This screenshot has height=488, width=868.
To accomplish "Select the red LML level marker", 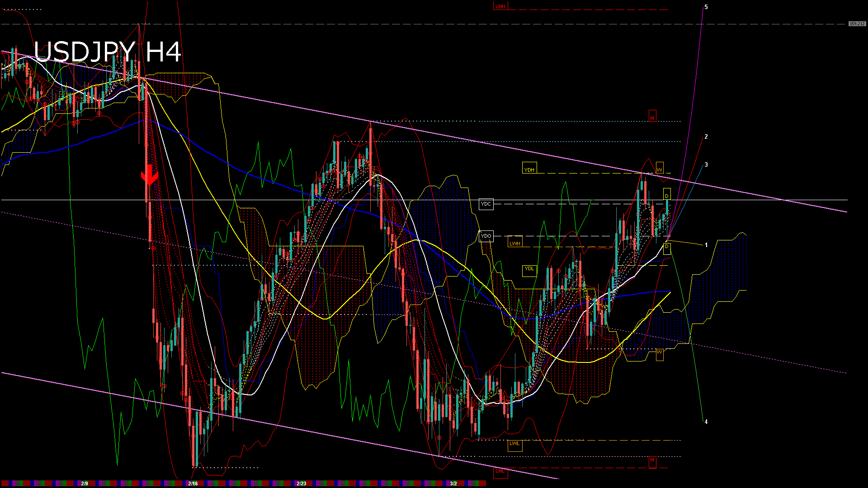I will [x=500, y=471].
